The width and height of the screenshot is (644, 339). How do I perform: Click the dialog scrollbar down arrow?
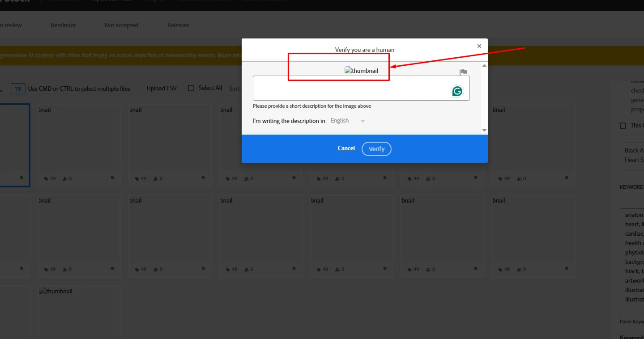(x=484, y=130)
